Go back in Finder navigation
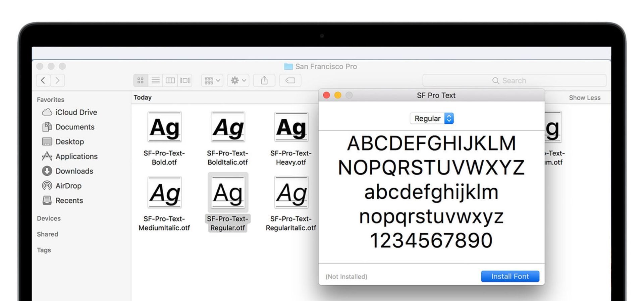The height and width of the screenshot is (301, 644). pyautogui.click(x=43, y=80)
